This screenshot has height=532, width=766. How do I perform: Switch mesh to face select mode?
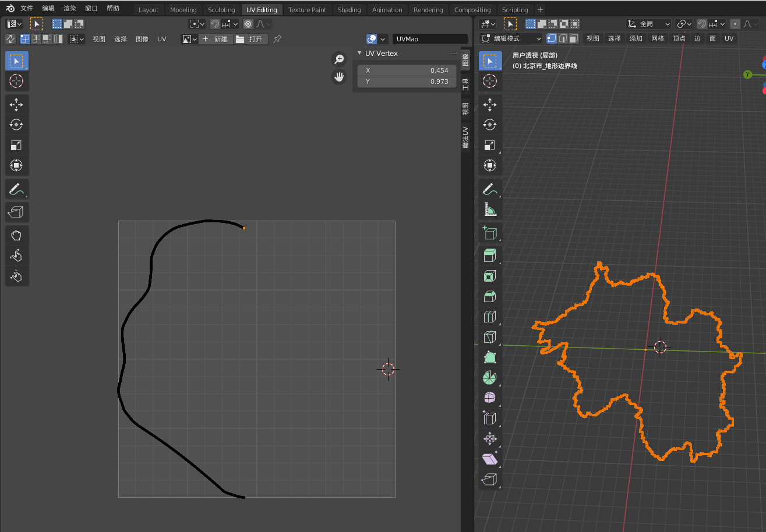[573, 38]
